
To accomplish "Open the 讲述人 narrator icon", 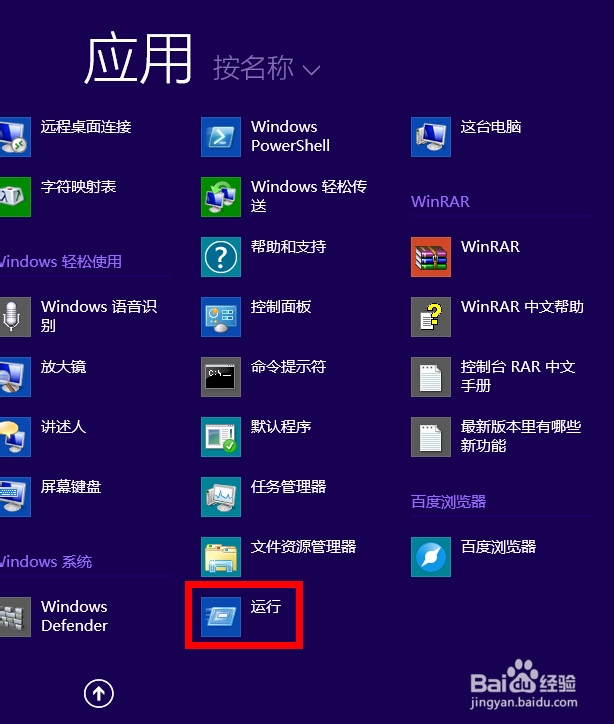I will pos(15,437).
